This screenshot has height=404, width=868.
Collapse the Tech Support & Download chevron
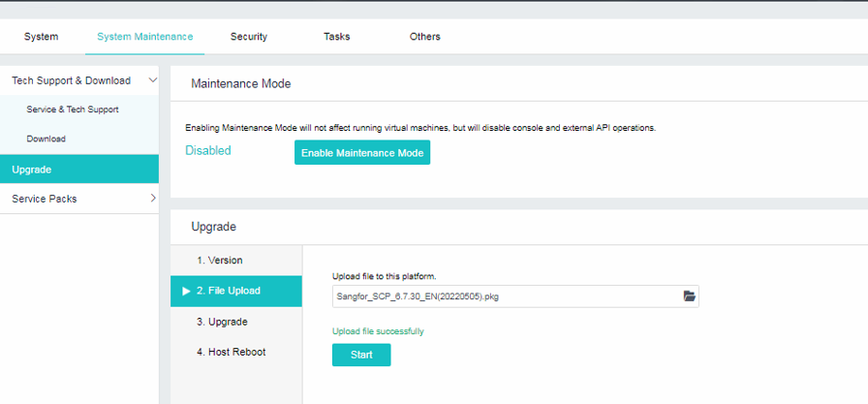tap(152, 80)
